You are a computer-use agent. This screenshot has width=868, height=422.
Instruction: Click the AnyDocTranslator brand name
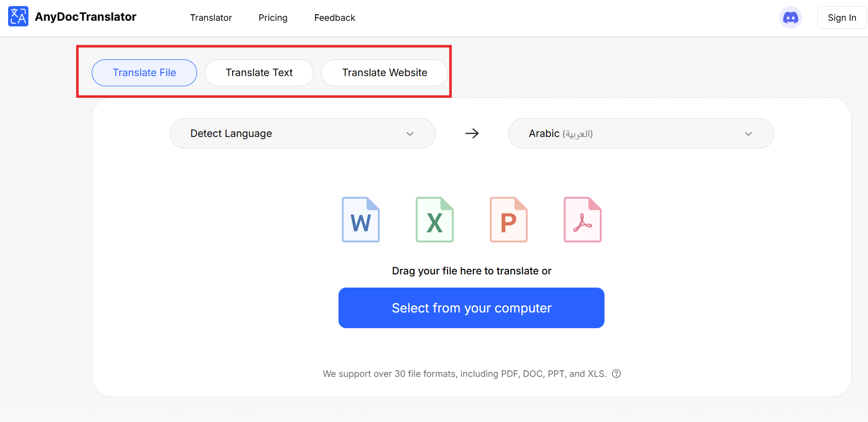coord(86,17)
